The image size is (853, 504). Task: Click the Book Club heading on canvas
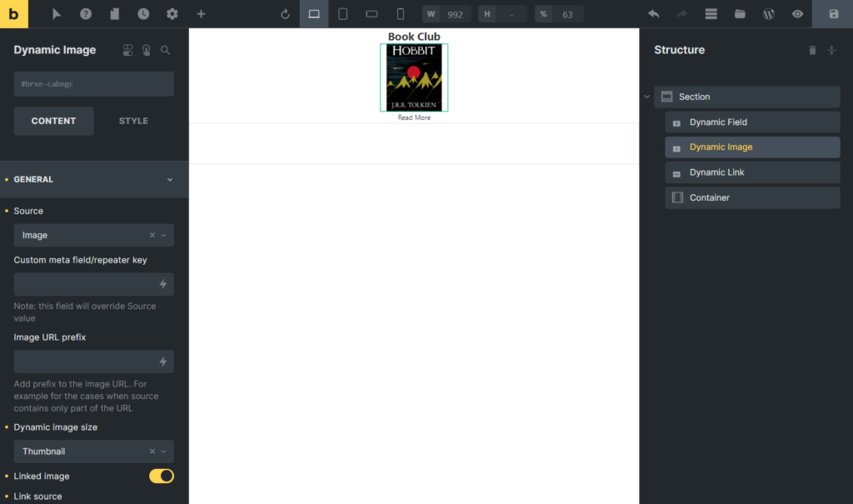click(414, 37)
